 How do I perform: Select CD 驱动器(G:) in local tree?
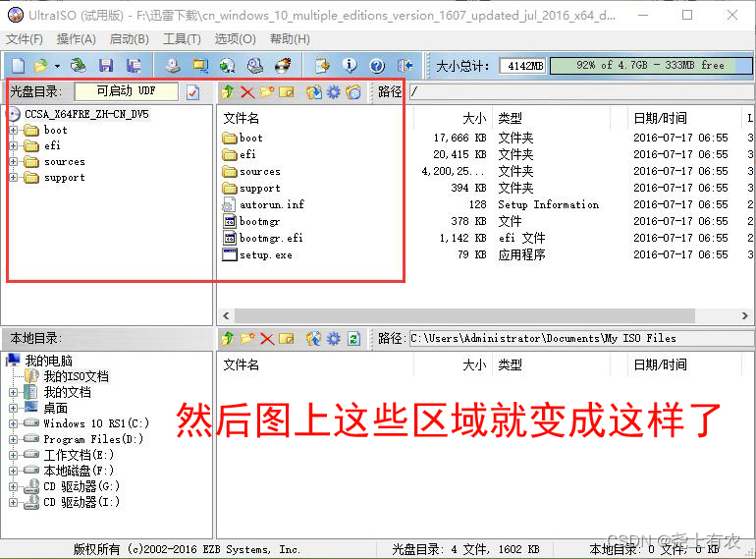pyautogui.click(x=81, y=486)
